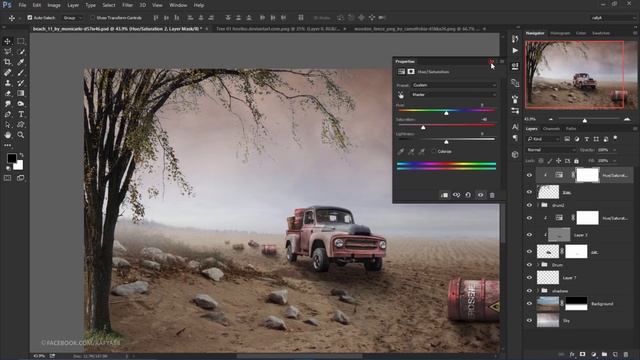Click the Navigator zoom slider handle
This screenshot has width=640, height=360.
pos(584,120)
